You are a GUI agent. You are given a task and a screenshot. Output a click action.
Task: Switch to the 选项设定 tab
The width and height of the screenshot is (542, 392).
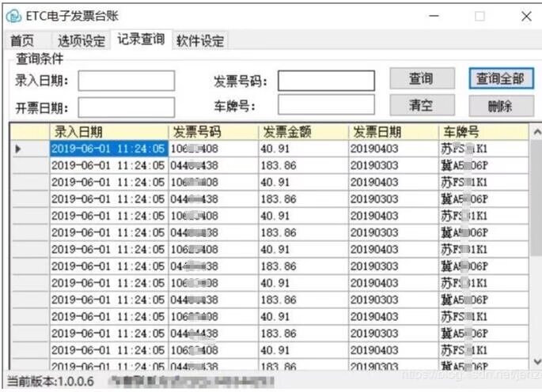coord(81,41)
